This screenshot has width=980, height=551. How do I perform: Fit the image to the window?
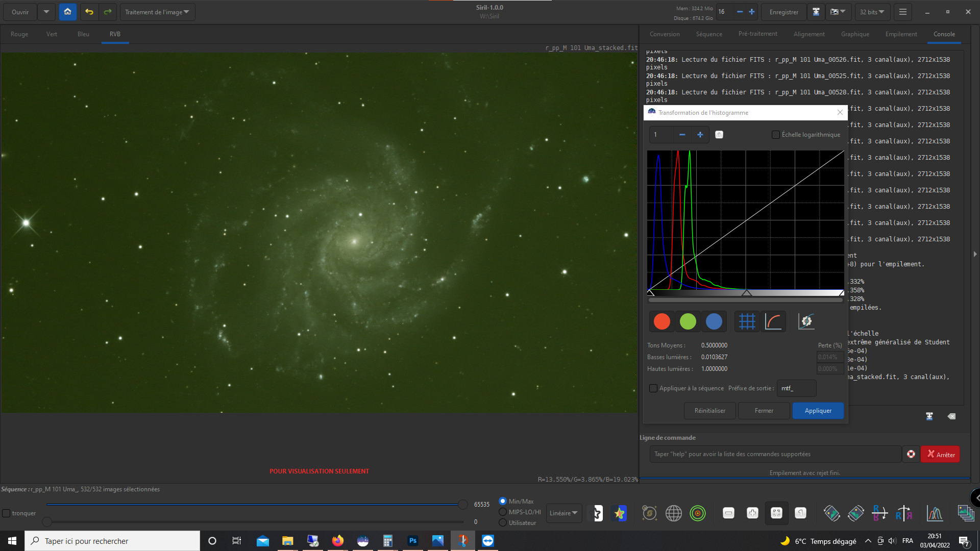tap(776, 513)
